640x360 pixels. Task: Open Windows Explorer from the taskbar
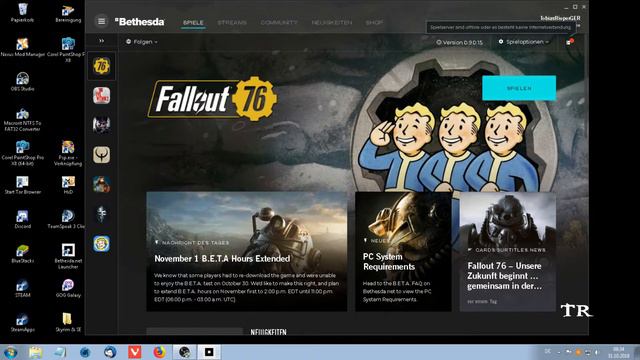[36, 352]
